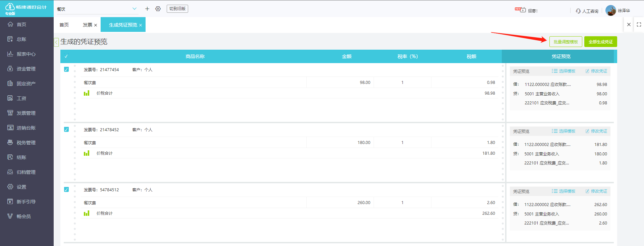Click the X icon beside fullscreen button

click(x=629, y=24)
